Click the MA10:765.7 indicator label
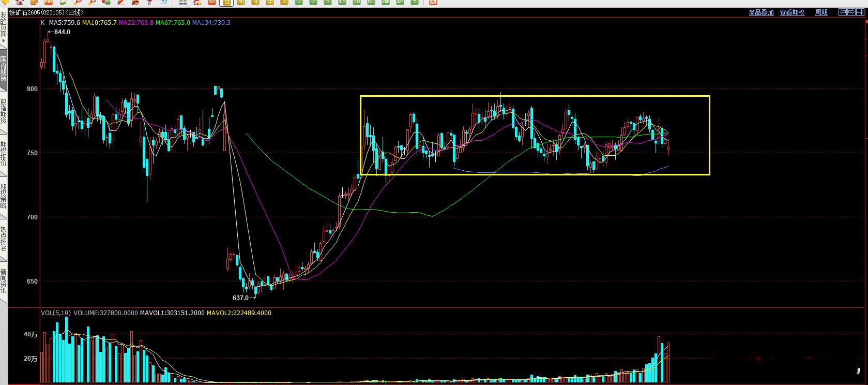Image resolution: width=868 pixels, height=385 pixels. [99, 23]
